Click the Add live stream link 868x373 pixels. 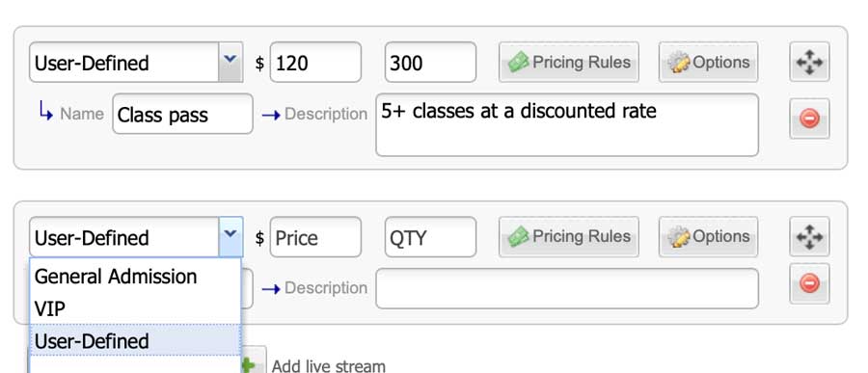[x=328, y=366]
